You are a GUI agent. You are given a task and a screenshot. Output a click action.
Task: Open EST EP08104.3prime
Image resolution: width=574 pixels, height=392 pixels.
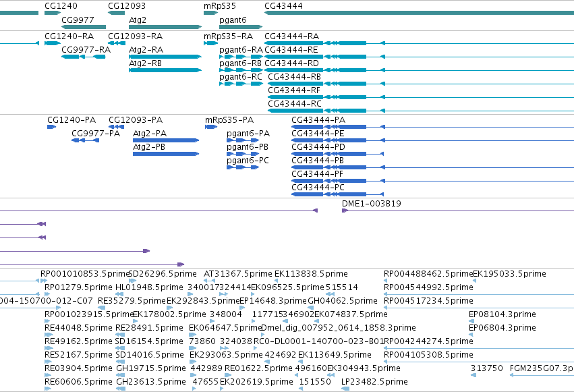[x=503, y=314]
